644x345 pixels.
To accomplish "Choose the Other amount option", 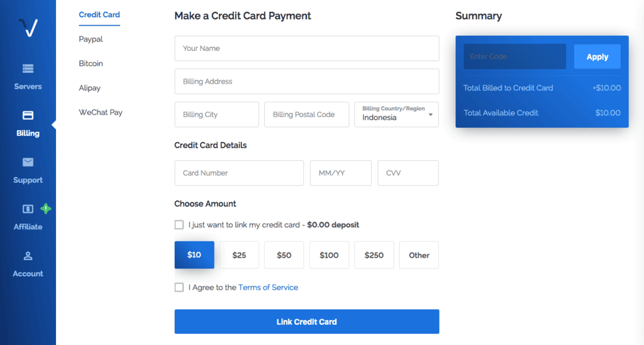I will point(419,255).
